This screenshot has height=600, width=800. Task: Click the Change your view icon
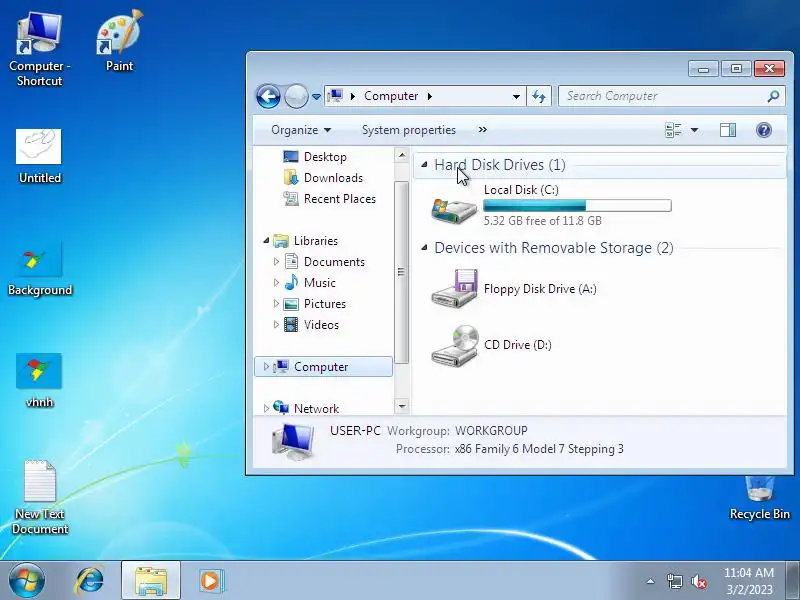673,130
